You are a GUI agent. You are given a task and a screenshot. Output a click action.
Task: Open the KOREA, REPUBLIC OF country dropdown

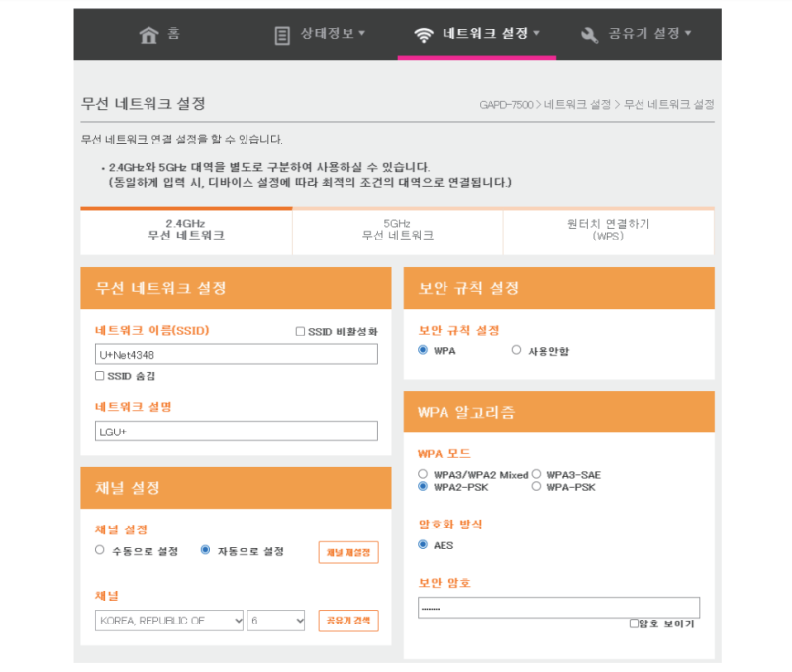tap(168, 620)
